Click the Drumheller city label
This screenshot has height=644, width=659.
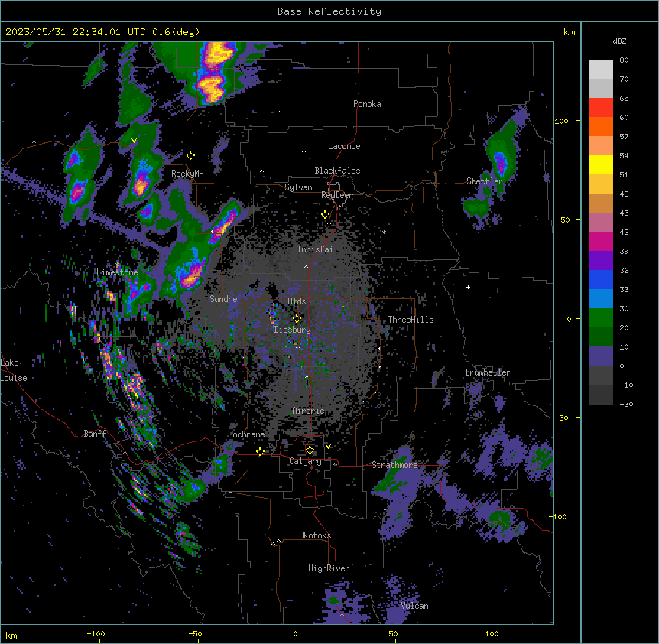(488, 372)
